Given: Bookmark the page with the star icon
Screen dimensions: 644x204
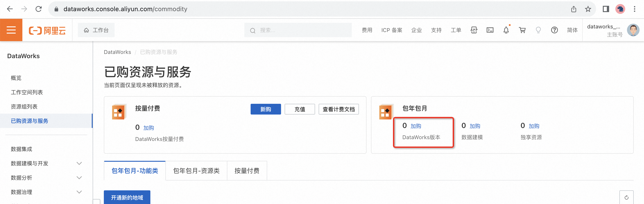Looking at the screenshot, I should pos(588,9).
